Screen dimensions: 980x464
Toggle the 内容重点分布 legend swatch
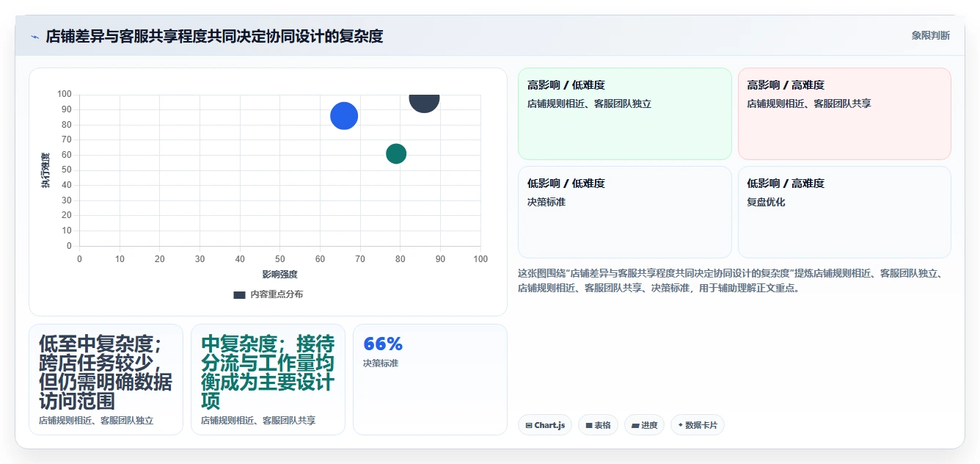[239, 294]
